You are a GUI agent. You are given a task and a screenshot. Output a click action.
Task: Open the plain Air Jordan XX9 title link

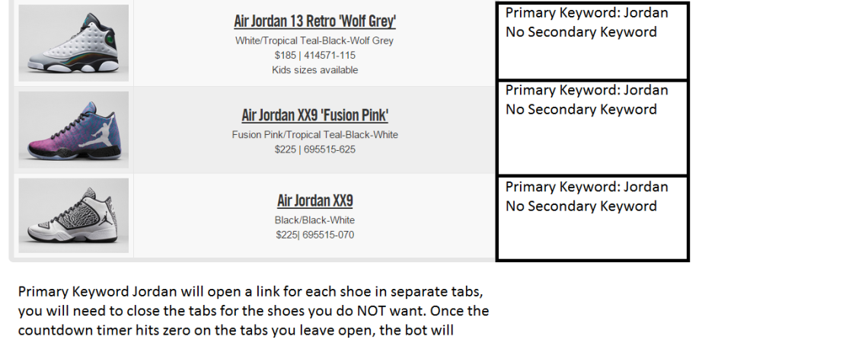[x=314, y=201]
